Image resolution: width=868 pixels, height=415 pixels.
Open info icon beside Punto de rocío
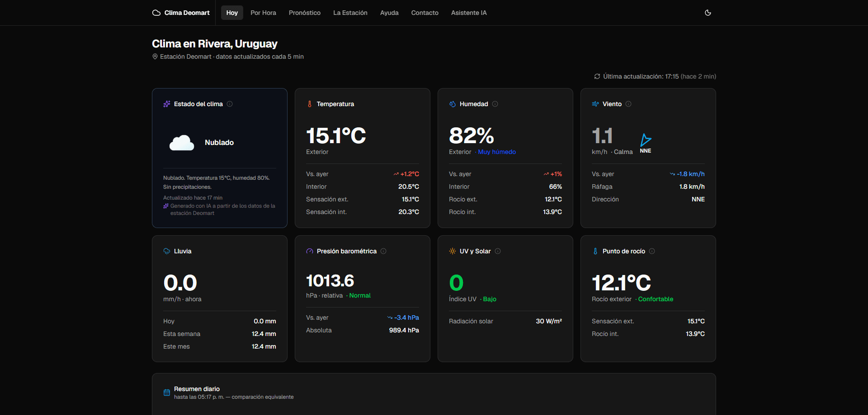point(652,251)
